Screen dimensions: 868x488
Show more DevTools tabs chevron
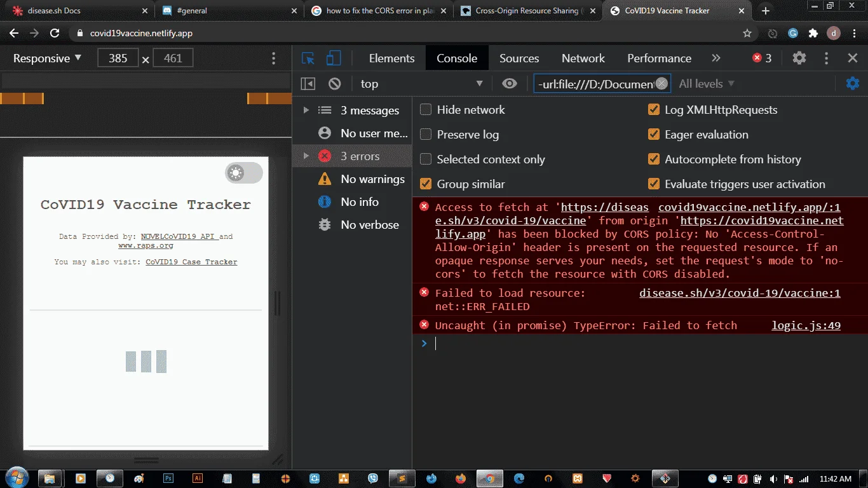(716, 58)
